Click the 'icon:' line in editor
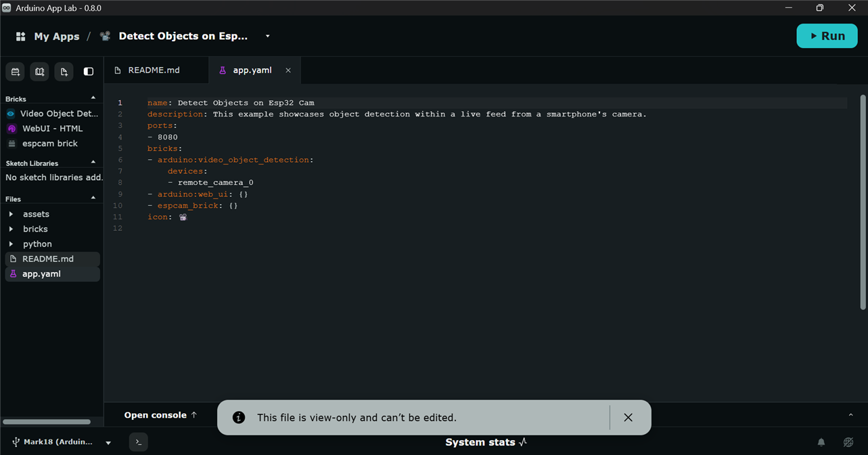The image size is (868, 455). [x=167, y=217]
